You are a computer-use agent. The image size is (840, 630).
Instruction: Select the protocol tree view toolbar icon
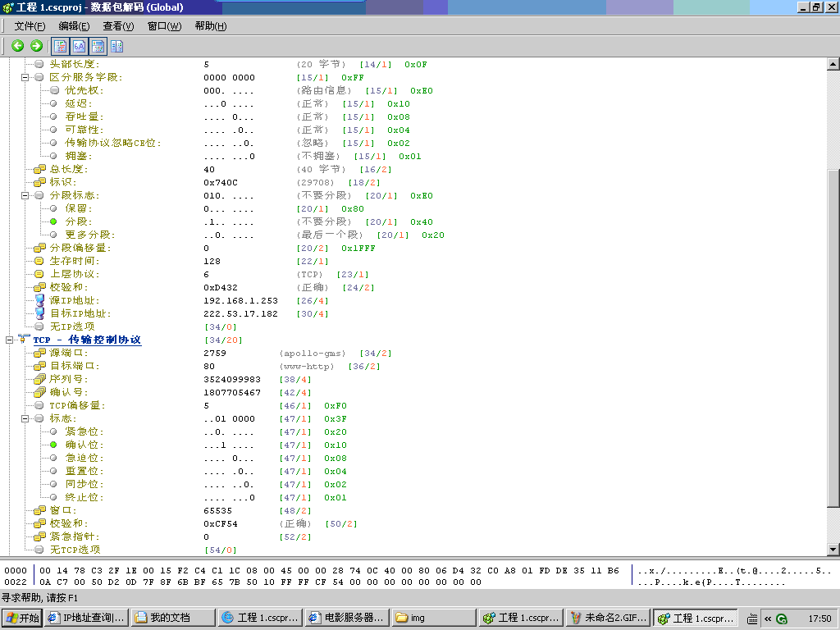coord(59,46)
